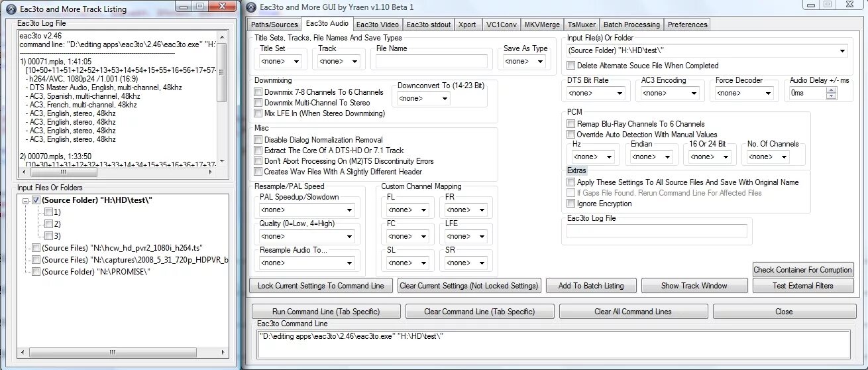Check Apply These Settings To All Source Files
Viewport: 868px width, 370px height.
[x=571, y=182]
